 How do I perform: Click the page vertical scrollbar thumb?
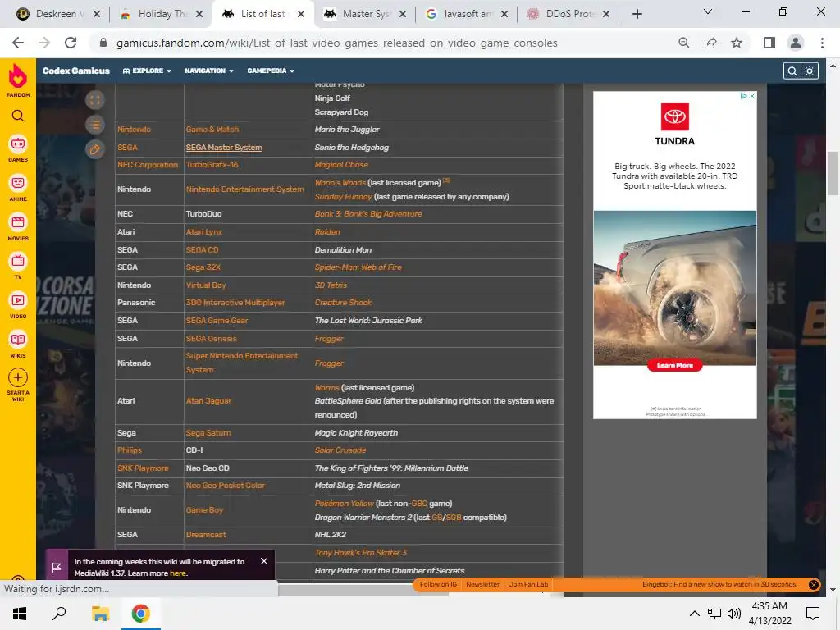coord(833,174)
